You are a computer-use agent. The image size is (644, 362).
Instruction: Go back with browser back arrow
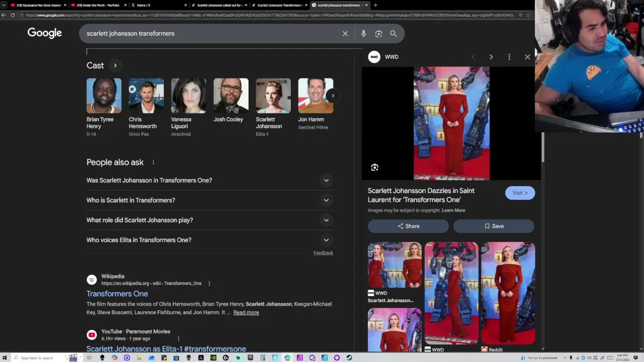[4, 15]
